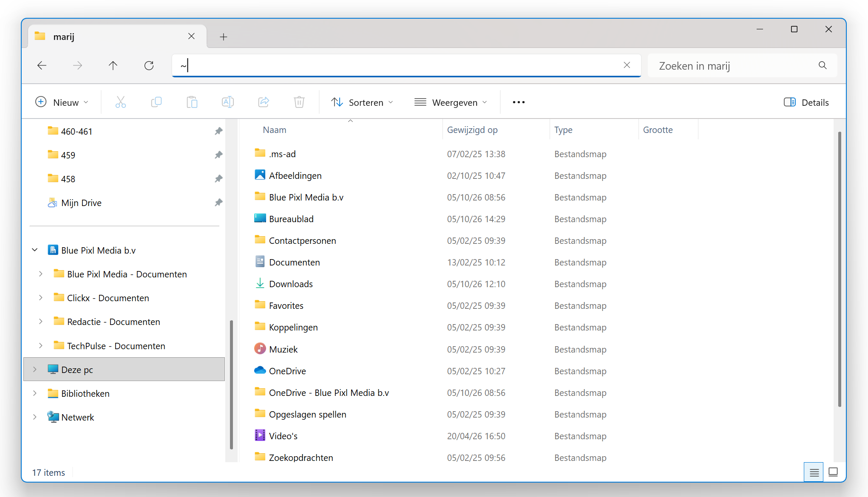Click the Delete trash icon
Screen dimensions: 868x497
299,102
